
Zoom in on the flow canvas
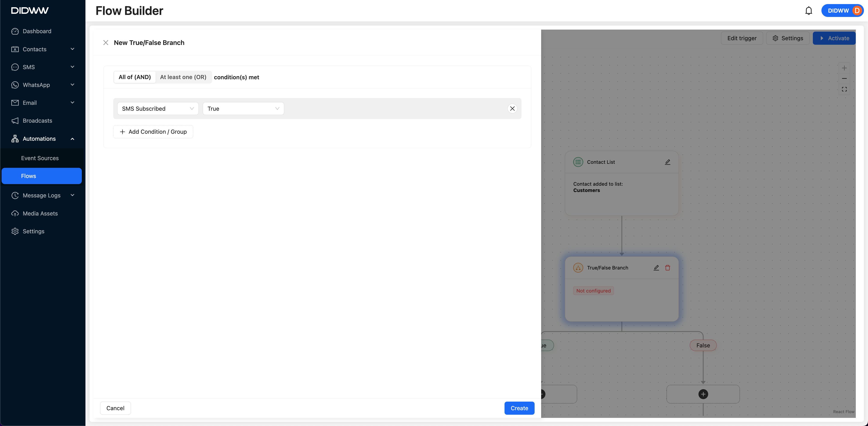point(844,68)
